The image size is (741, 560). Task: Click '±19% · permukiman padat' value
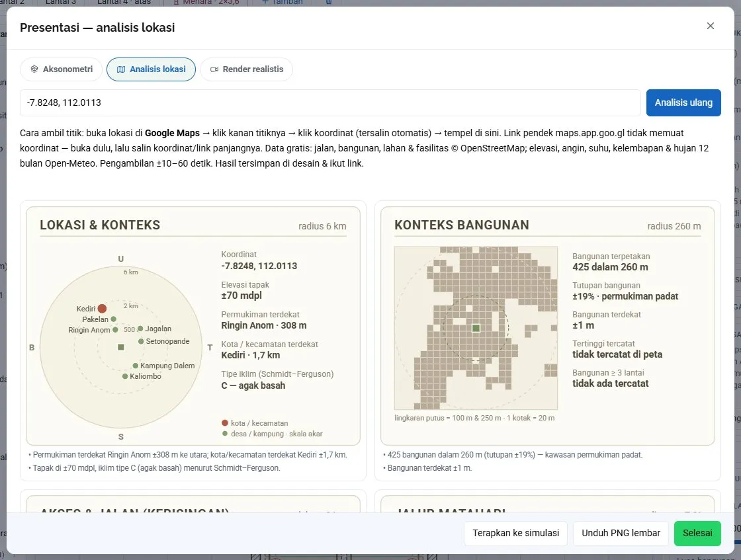coord(625,296)
